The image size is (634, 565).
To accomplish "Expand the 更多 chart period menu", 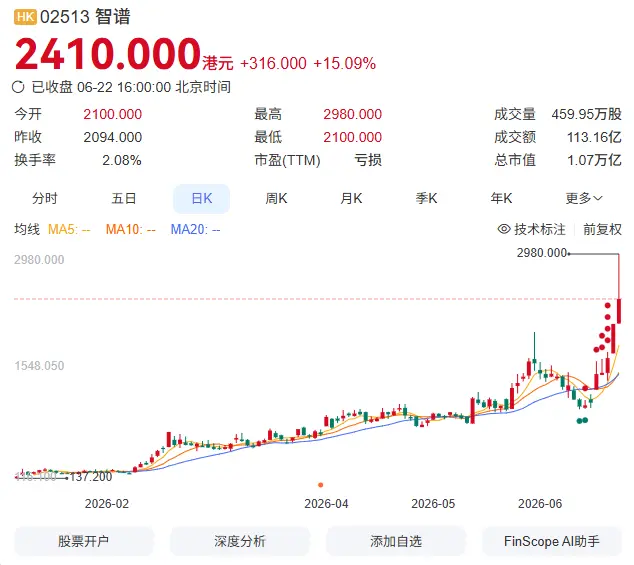I will click(583, 198).
